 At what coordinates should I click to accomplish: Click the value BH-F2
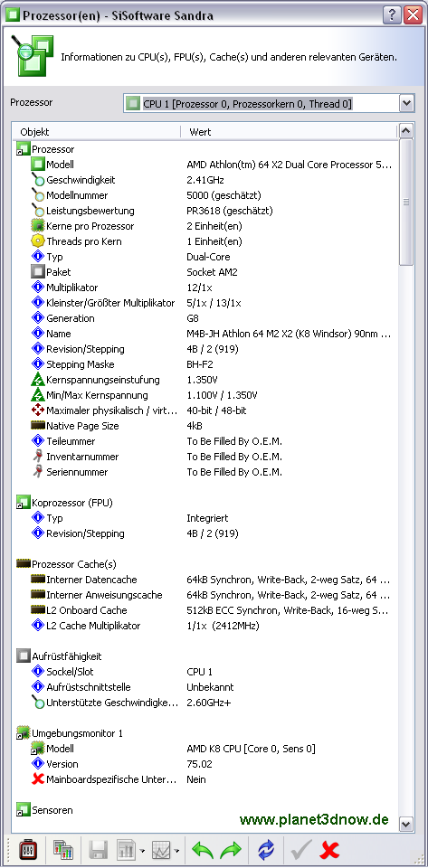coord(200,364)
